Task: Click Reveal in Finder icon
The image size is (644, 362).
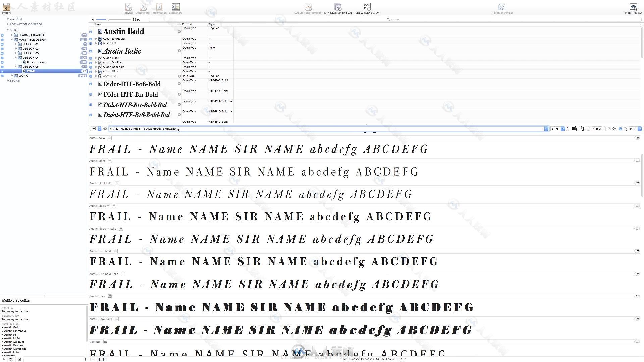Action: 502,7
